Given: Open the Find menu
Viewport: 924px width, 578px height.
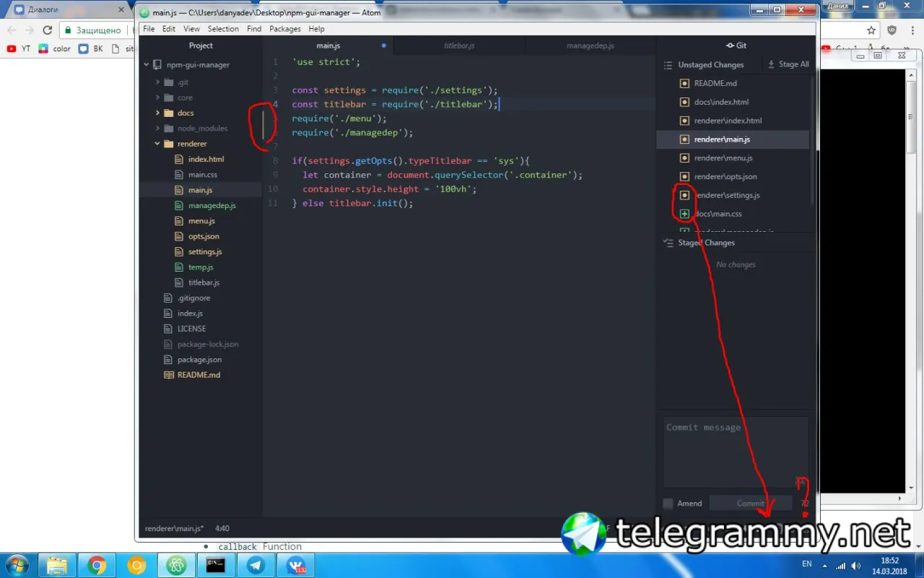Looking at the screenshot, I should (254, 29).
